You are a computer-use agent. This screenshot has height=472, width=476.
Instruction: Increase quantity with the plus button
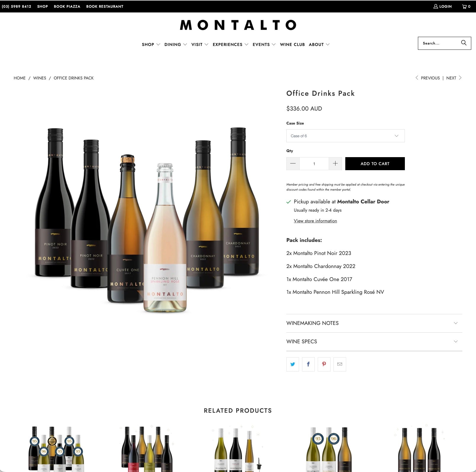coord(335,164)
